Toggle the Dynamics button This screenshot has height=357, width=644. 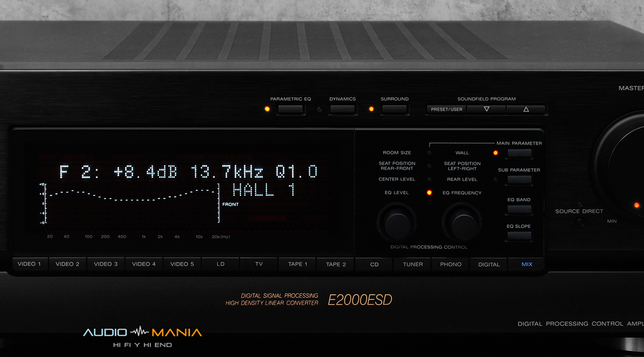pos(342,109)
